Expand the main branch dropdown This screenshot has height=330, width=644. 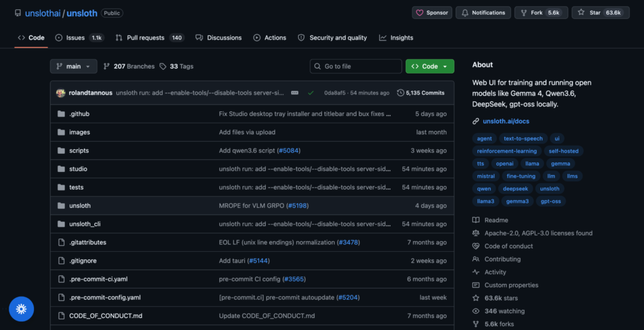coord(74,66)
